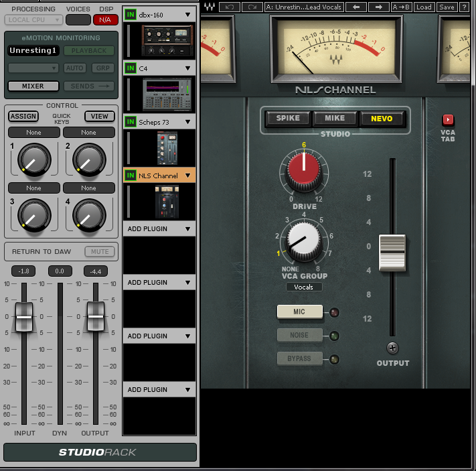Click the plus icon above OUTPUT label

[x=392, y=348]
